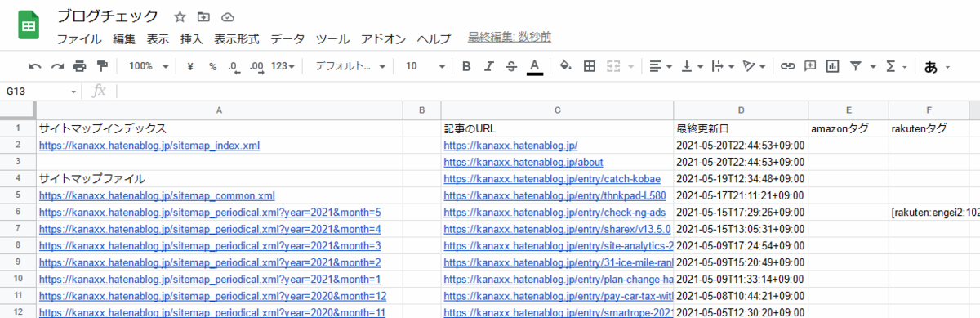Click the move-to-folder icon beside title
The image size is (980, 318).
[x=203, y=16]
